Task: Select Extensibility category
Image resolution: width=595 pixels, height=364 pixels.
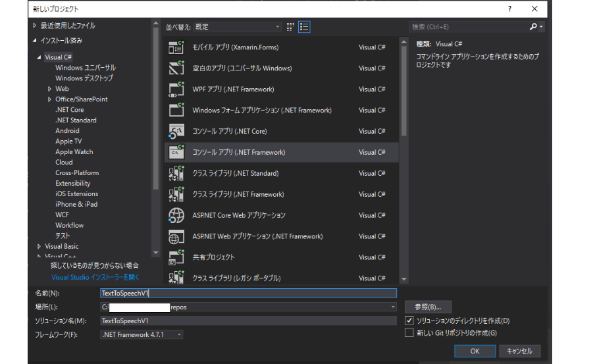Action: 73,184
